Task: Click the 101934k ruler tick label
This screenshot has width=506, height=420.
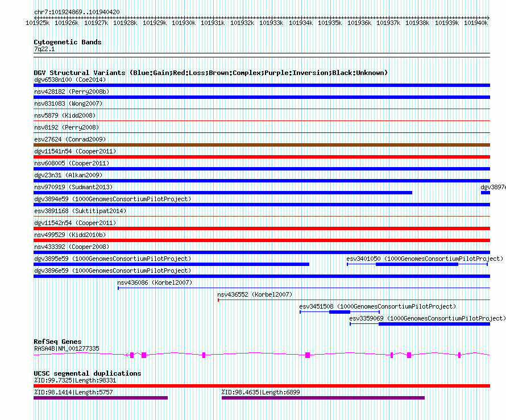Action: [300, 23]
